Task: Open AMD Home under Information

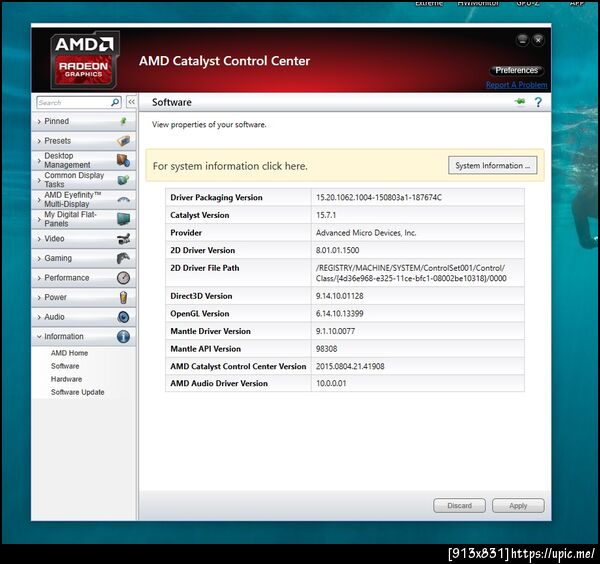Action: [x=69, y=353]
